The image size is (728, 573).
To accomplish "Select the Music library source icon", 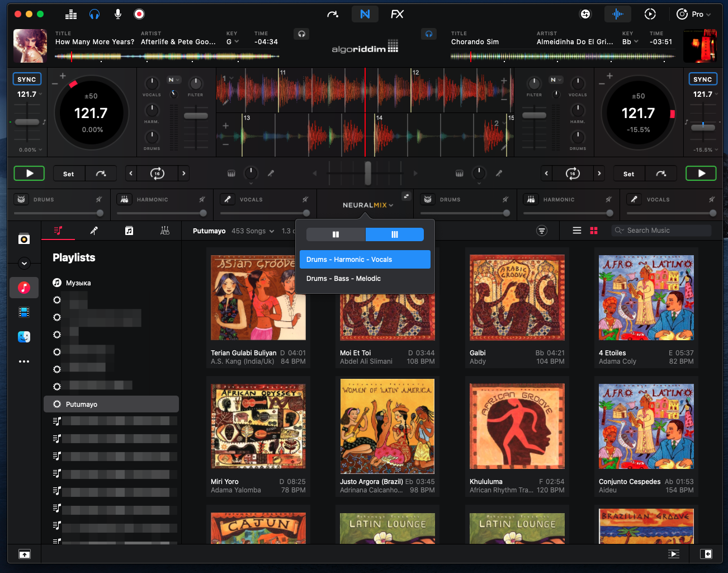I will [x=24, y=288].
